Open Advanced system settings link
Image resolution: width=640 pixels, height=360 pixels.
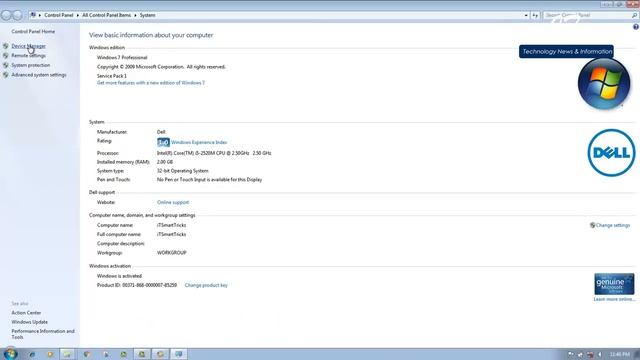pos(39,75)
